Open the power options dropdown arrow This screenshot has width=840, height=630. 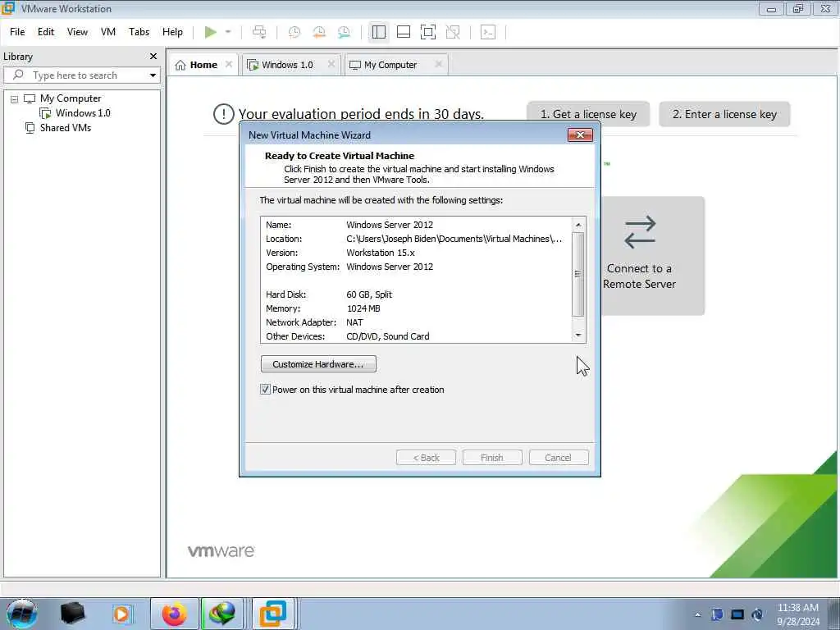coord(228,32)
